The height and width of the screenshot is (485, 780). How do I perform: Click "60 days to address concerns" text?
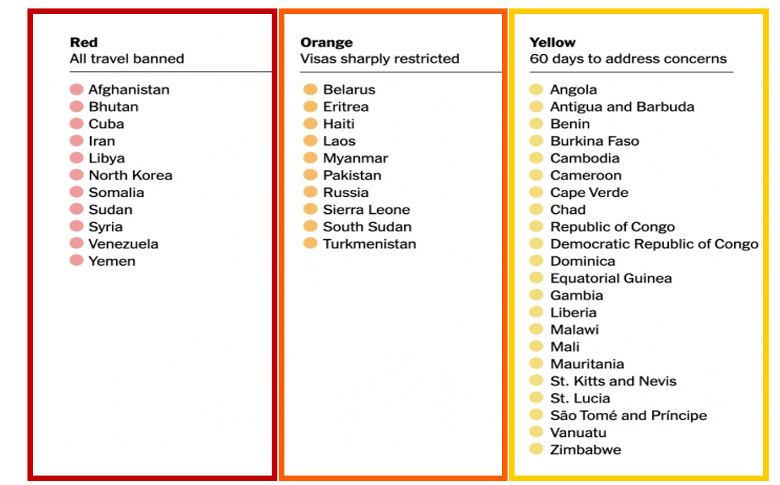point(628,59)
